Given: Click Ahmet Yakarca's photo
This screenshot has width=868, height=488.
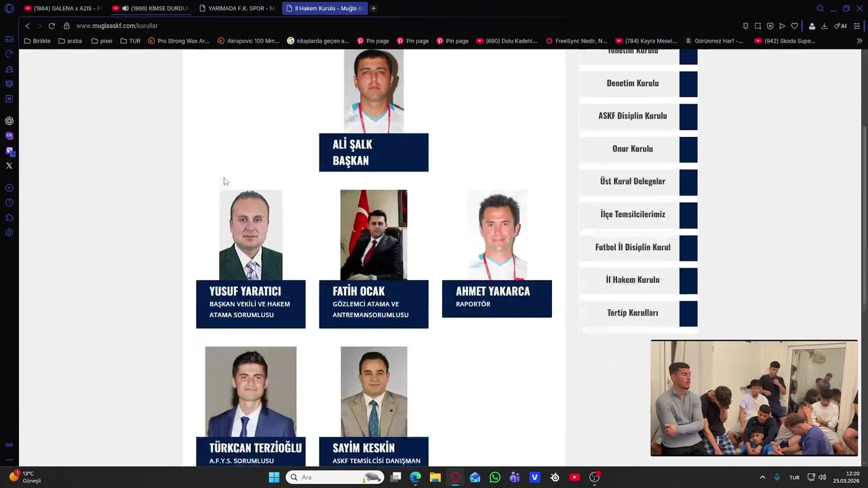Looking at the screenshot, I should tap(497, 235).
